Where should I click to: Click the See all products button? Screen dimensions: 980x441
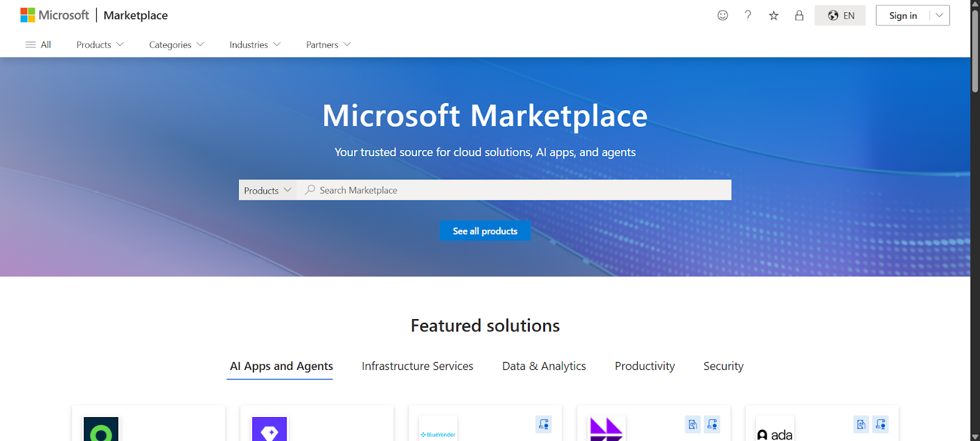pyautogui.click(x=485, y=231)
